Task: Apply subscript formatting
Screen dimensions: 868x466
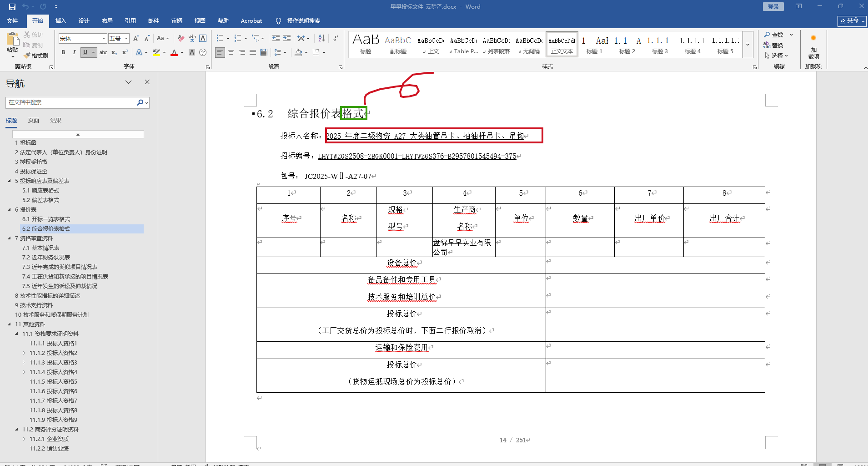Action: pyautogui.click(x=114, y=52)
